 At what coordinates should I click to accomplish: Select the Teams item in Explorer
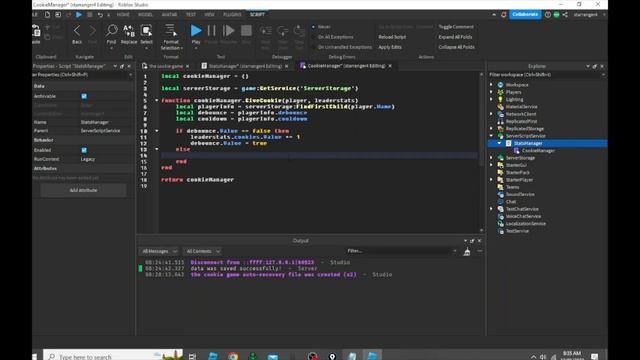tap(512, 187)
